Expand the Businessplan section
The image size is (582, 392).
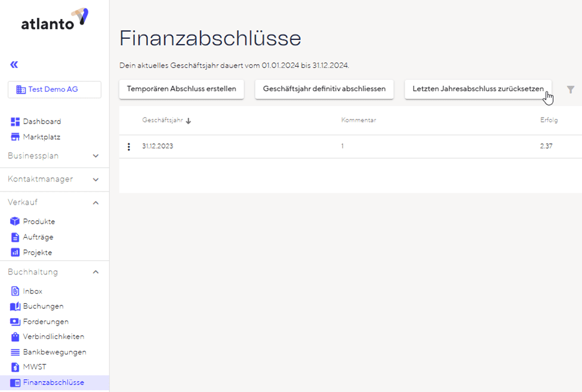96,156
